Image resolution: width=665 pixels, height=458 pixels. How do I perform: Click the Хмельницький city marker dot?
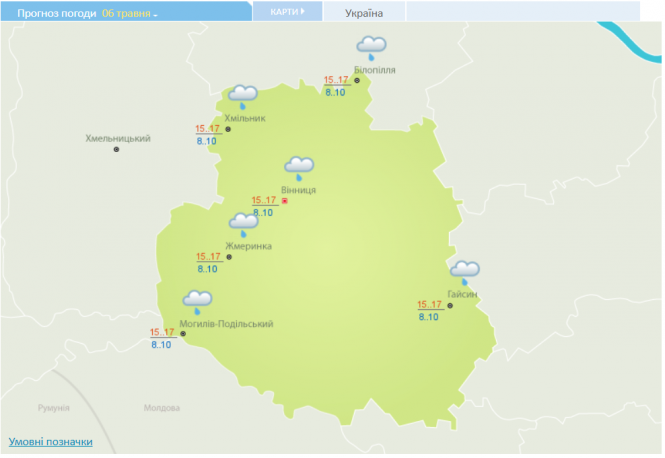pos(116,150)
